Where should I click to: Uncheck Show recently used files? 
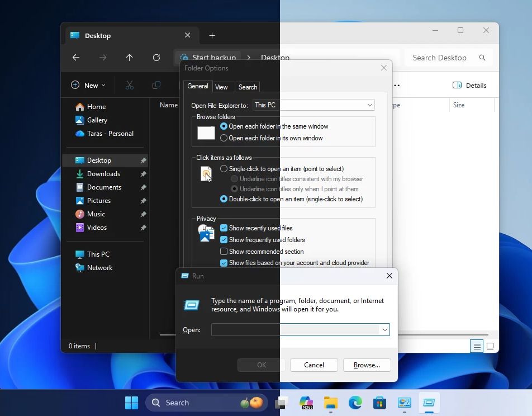[224, 228]
